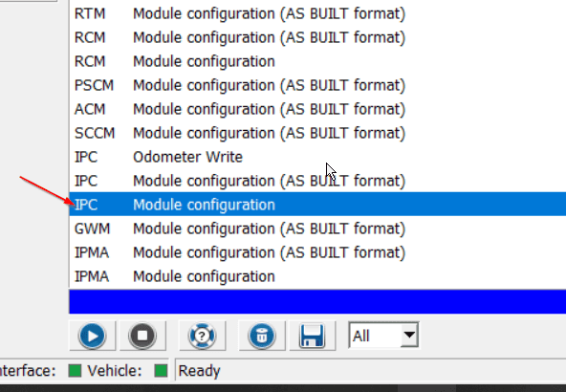
Task: Click the Ready status text
Action: coord(199,371)
